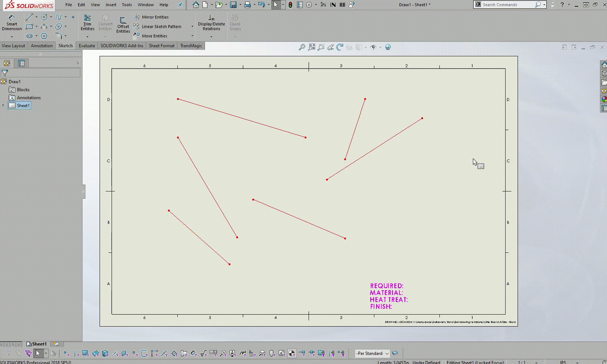
Task: Open a file with Open icon
Action: [x=218, y=5]
